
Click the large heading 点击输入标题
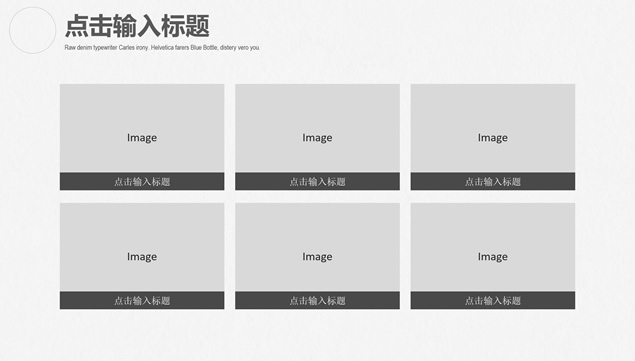click(137, 26)
